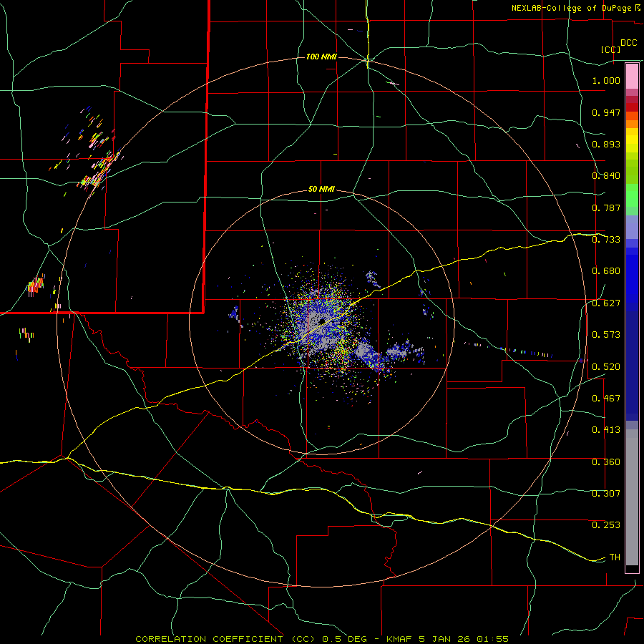Select the 0.520 scale value

(x=606, y=367)
